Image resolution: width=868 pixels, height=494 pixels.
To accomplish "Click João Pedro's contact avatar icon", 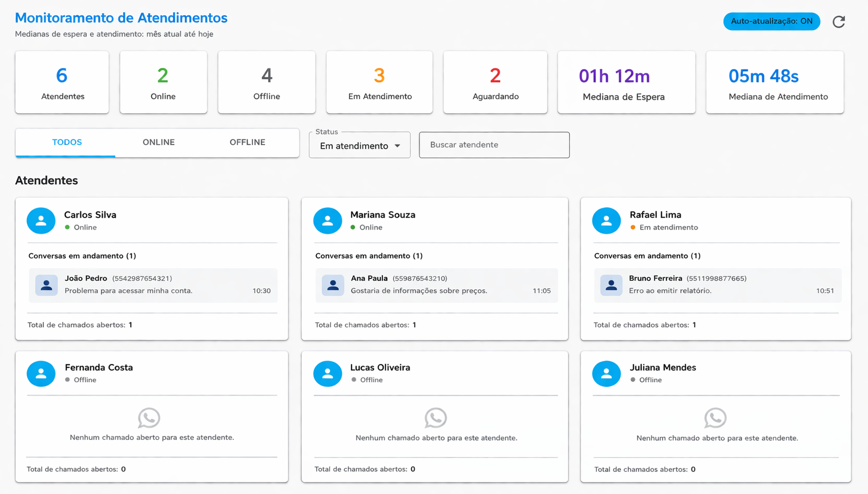I will (46, 285).
